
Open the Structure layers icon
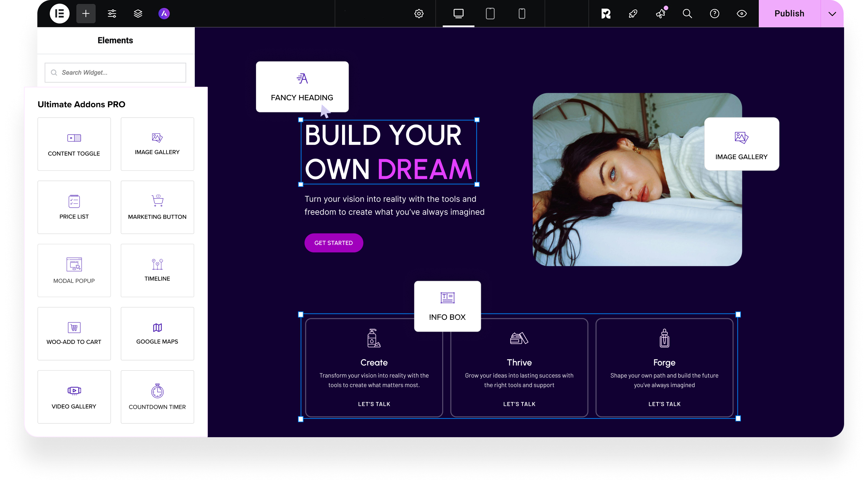[138, 14]
